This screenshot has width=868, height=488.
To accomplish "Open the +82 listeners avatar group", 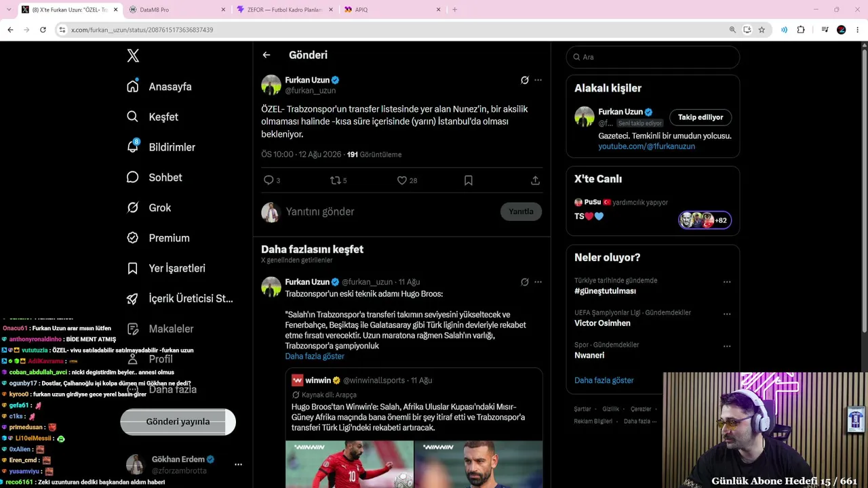I will coord(705,220).
